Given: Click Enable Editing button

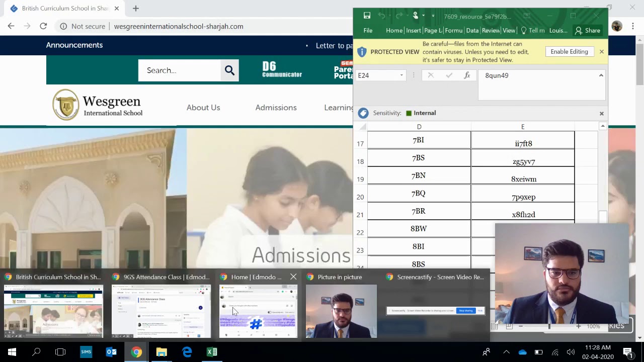Looking at the screenshot, I should point(569,52).
